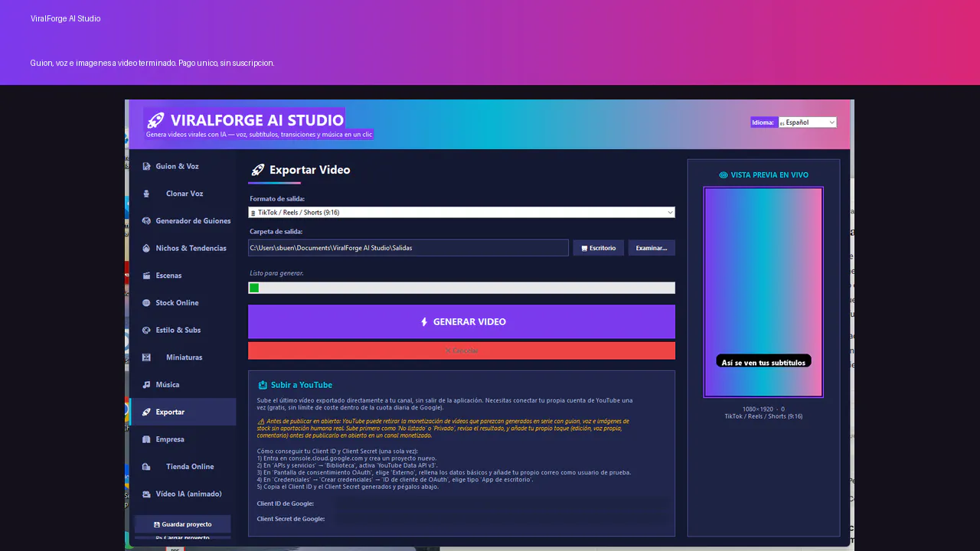Click the Guion & Voz sidebar icon

click(x=146, y=166)
